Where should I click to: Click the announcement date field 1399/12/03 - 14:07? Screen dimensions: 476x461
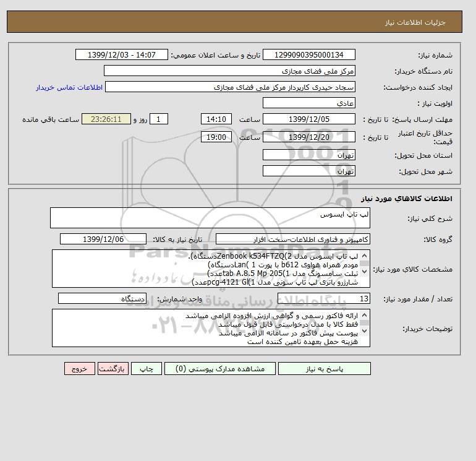point(121,55)
